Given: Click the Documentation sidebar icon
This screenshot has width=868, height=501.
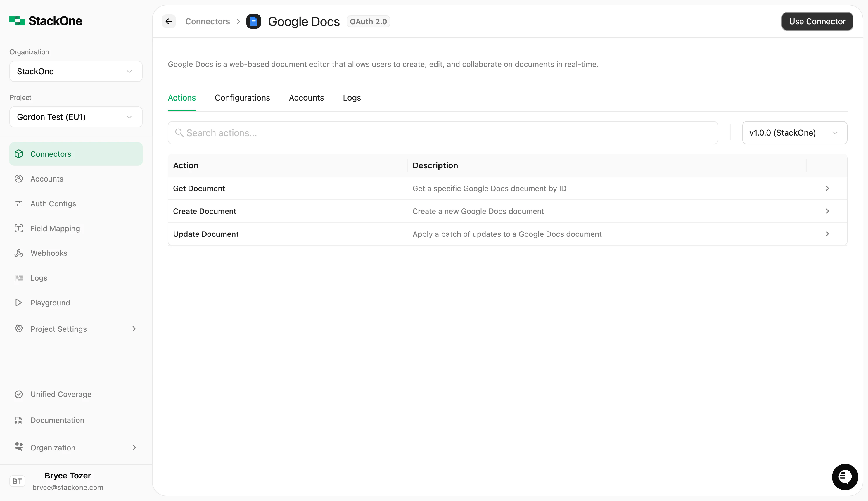Looking at the screenshot, I should coord(19,420).
